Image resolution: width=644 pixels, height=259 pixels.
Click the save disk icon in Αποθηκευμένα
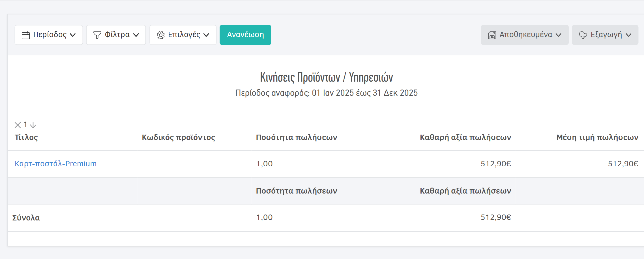[x=492, y=35]
